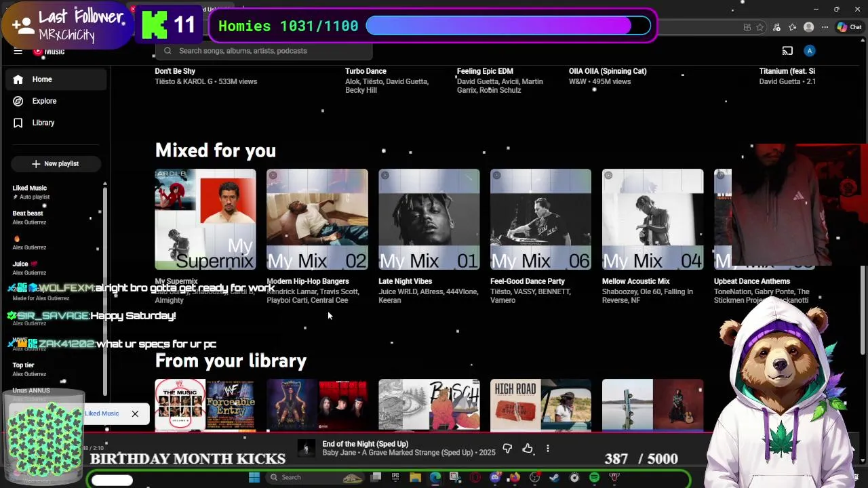Image resolution: width=868 pixels, height=488 pixels.
Task: Open the Modern Hip-Hop Bangers title
Action: [x=308, y=281]
